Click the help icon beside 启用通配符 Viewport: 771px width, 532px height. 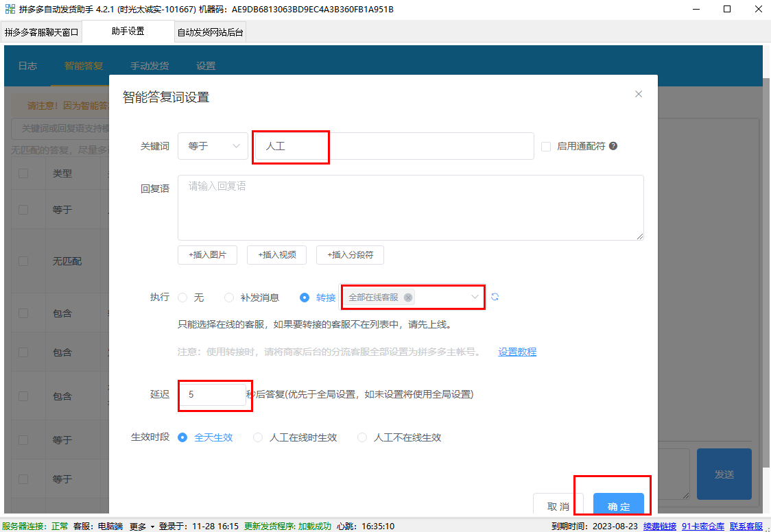click(x=613, y=146)
